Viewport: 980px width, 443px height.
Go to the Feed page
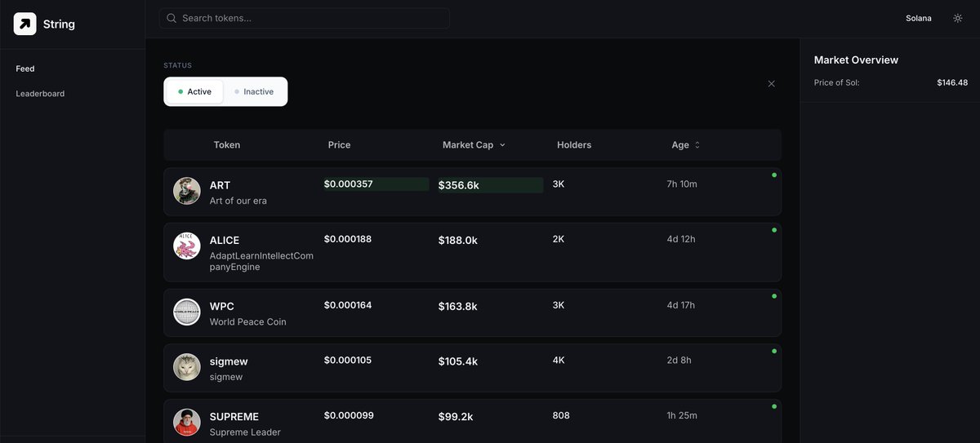25,69
